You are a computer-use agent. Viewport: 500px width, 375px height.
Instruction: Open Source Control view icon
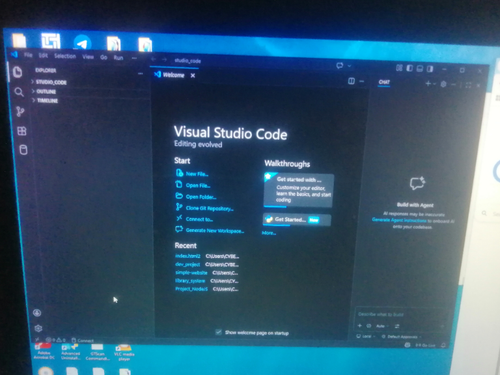20,111
